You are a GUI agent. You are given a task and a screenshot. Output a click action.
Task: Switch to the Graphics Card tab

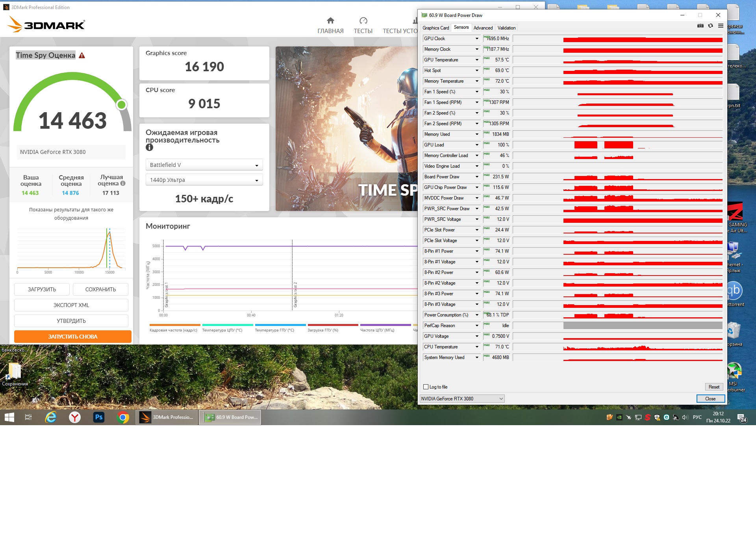pyautogui.click(x=435, y=28)
